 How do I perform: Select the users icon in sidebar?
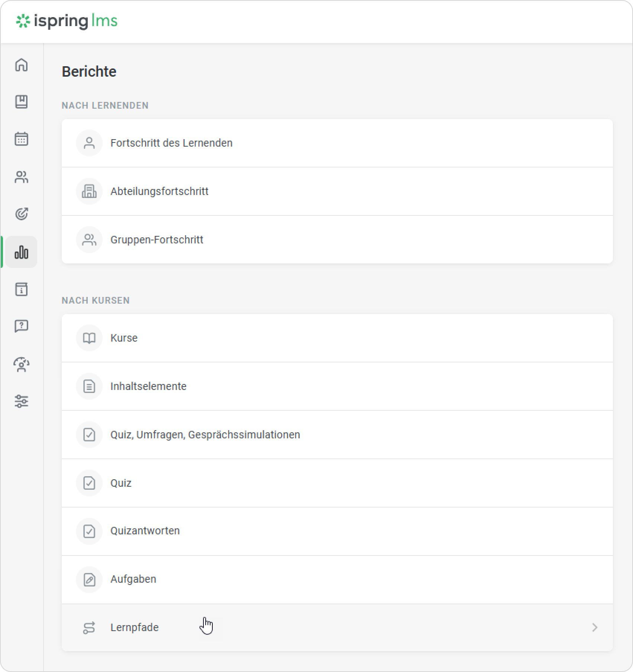pos(22,177)
